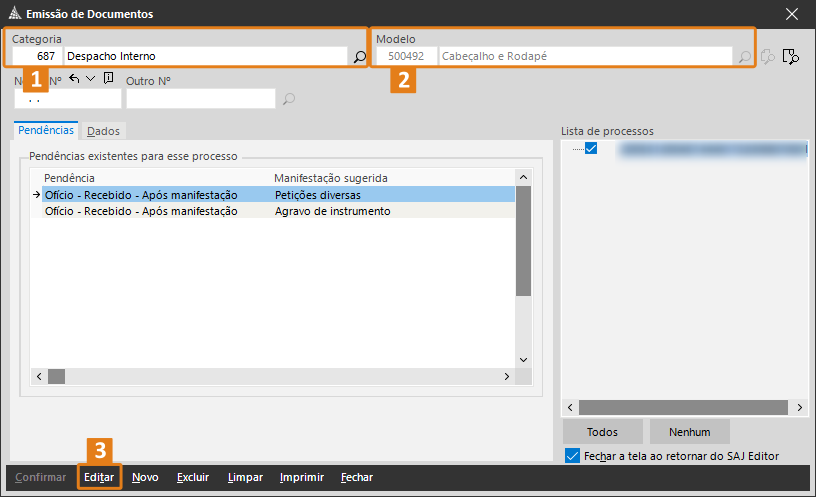Switch to the Dados tab

[103, 131]
